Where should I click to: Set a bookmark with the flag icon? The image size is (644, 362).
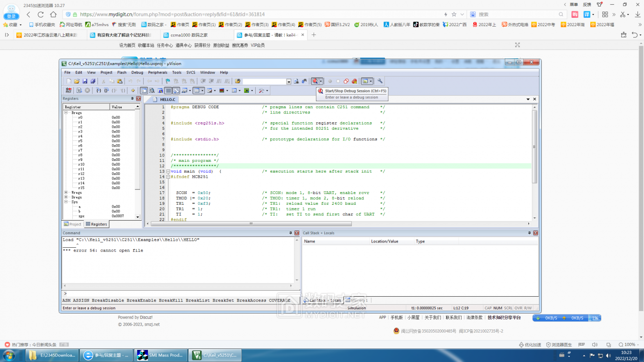tap(168, 81)
